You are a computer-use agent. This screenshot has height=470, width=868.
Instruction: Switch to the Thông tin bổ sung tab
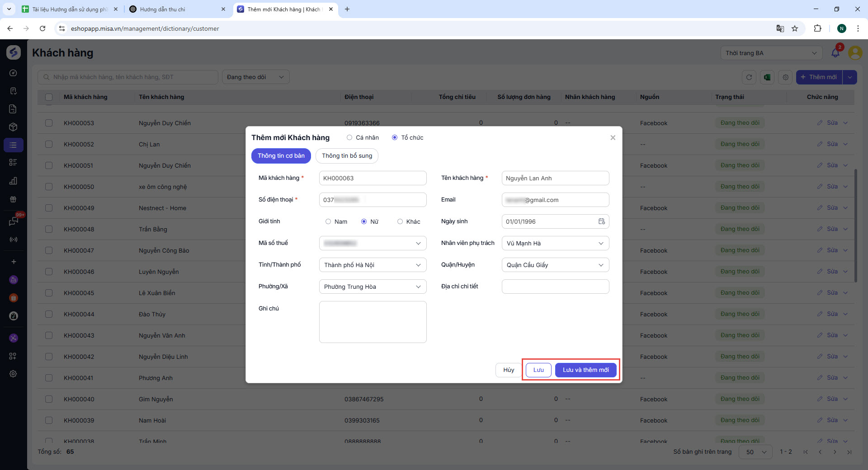click(347, 156)
